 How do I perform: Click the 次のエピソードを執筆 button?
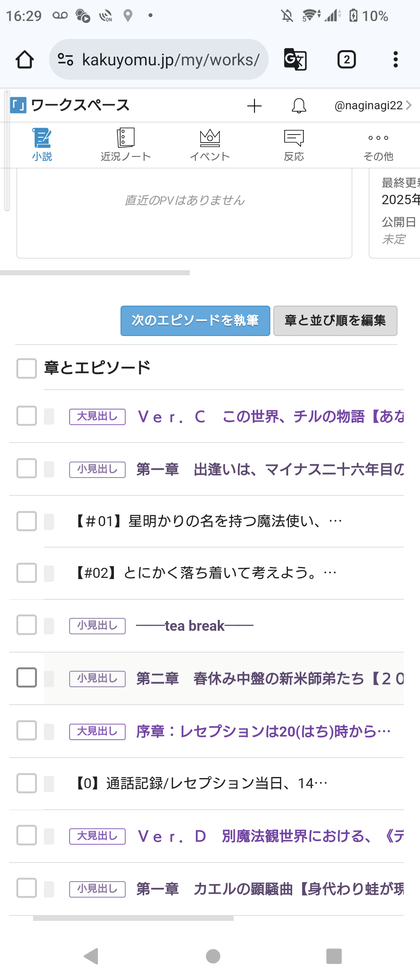[x=195, y=320]
